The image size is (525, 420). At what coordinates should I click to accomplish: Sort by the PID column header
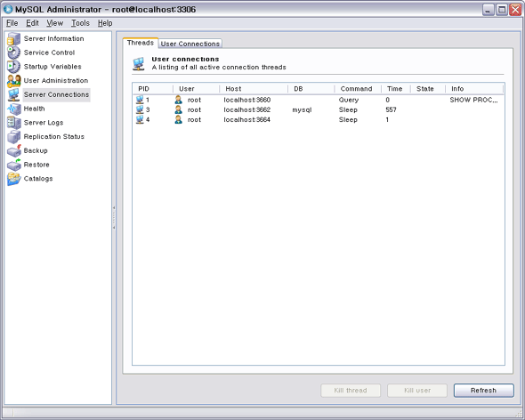click(x=153, y=89)
